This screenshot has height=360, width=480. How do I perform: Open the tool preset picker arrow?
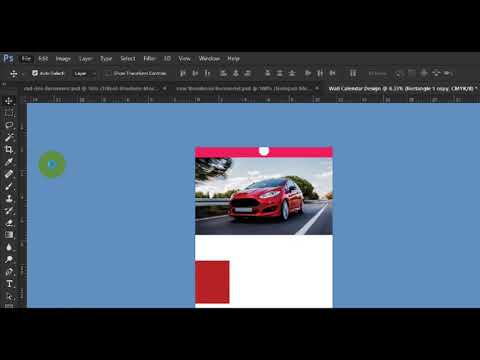point(23,74)
